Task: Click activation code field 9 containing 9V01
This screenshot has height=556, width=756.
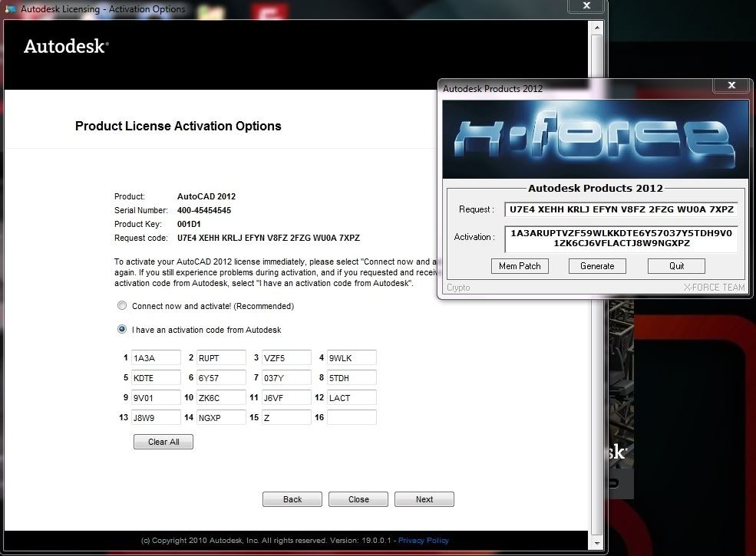Action: 156,397
